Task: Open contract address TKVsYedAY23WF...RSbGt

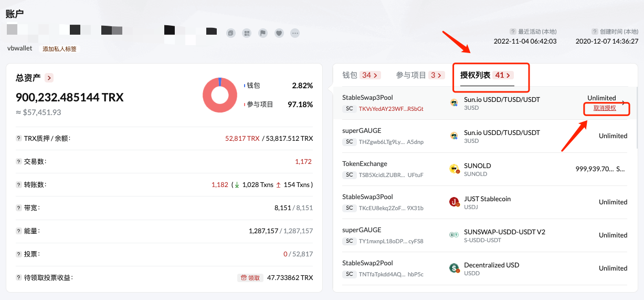Action: click(x=391, y=109)
